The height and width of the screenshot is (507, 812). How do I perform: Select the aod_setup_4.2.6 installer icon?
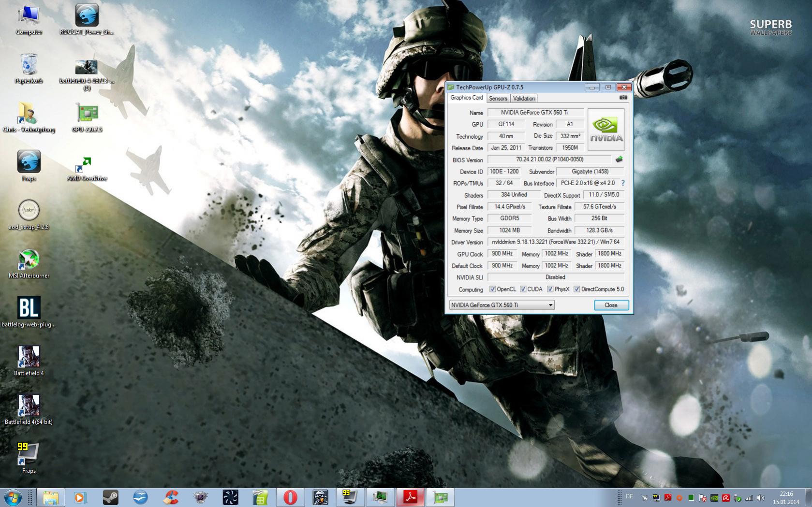pos(29,215)
